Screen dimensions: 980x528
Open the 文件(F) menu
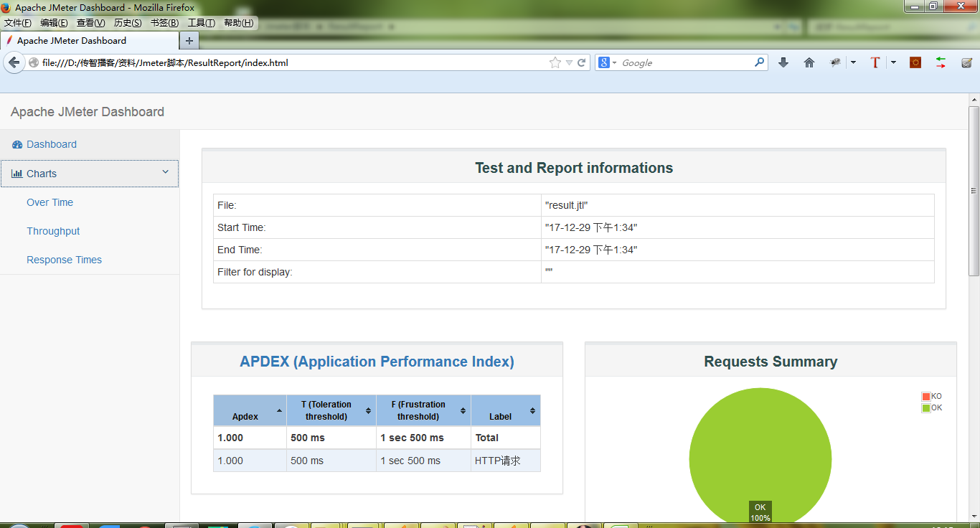point(18,23)
